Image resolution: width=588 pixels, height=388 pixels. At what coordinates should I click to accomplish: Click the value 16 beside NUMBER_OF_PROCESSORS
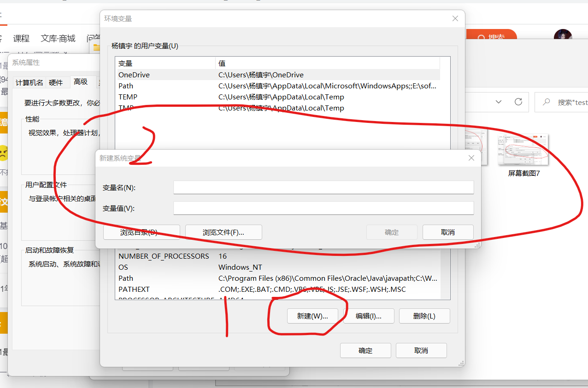[223, 256]
